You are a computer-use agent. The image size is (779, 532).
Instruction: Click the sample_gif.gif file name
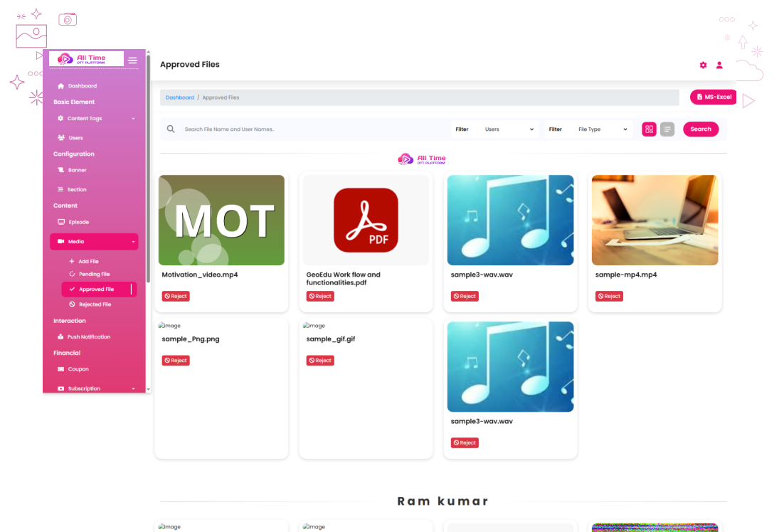(x=331, y=339)
